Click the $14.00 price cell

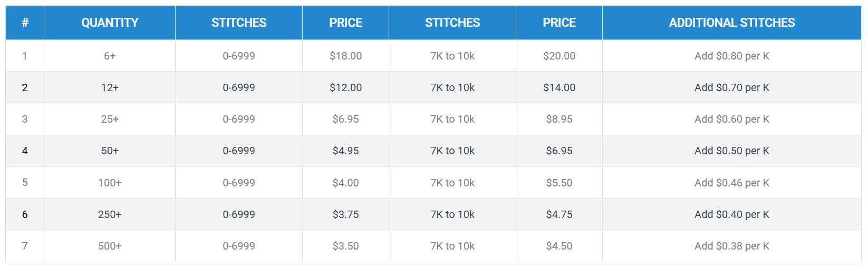[559, 87]
